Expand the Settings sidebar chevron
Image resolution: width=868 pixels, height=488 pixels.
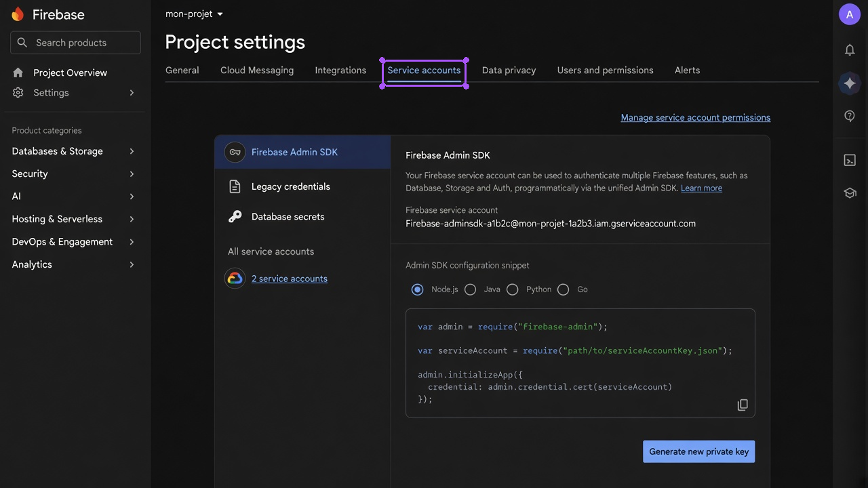[x=132, y=93]
